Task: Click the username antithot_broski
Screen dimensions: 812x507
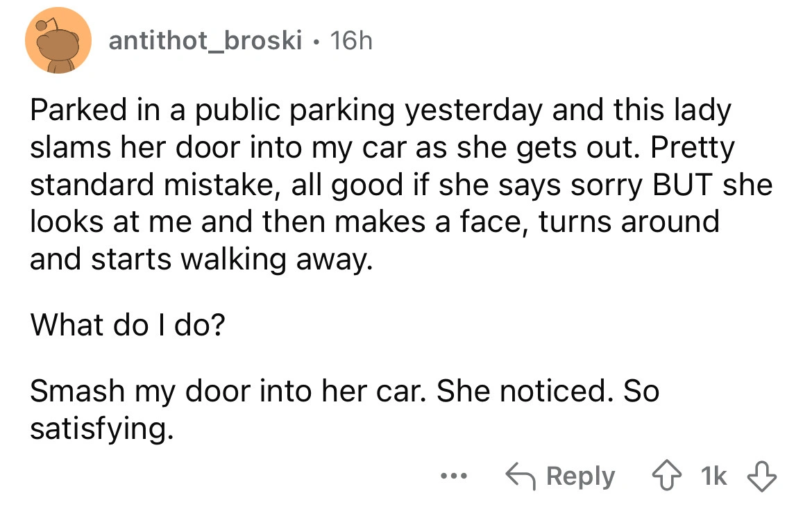Action: 206,40
